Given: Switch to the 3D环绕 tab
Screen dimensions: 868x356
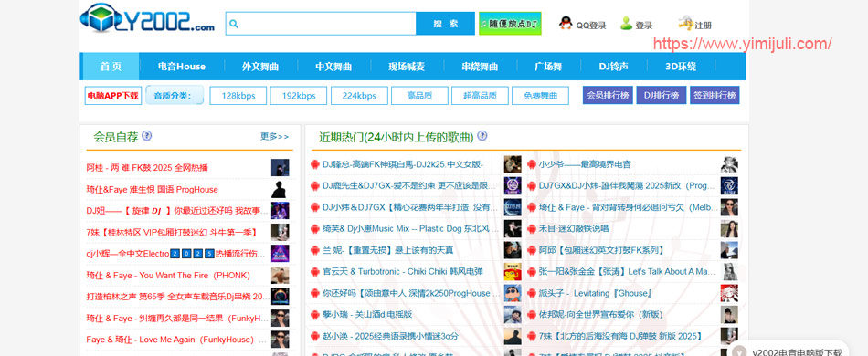Looking at the screenshot, I should [681, 67].
